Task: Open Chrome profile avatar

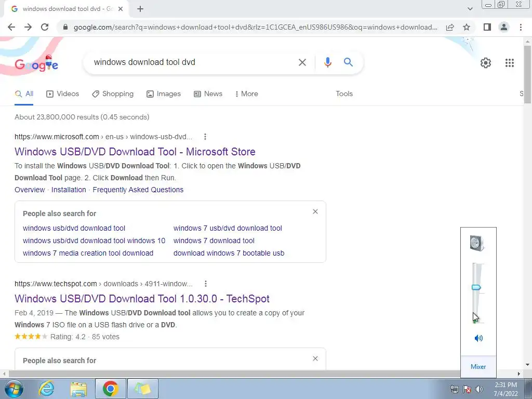Action: coord(504,27)
